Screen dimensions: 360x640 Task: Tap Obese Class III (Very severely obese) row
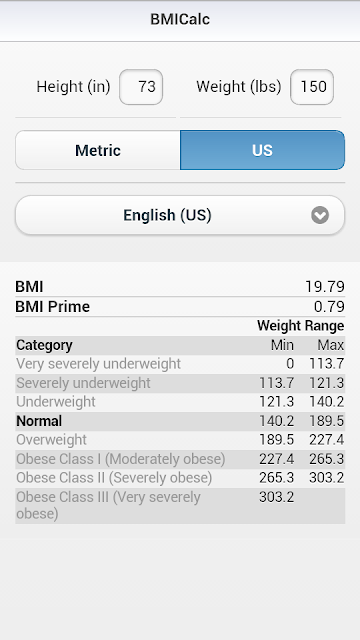pyautogui.click(x=180, y=506)
